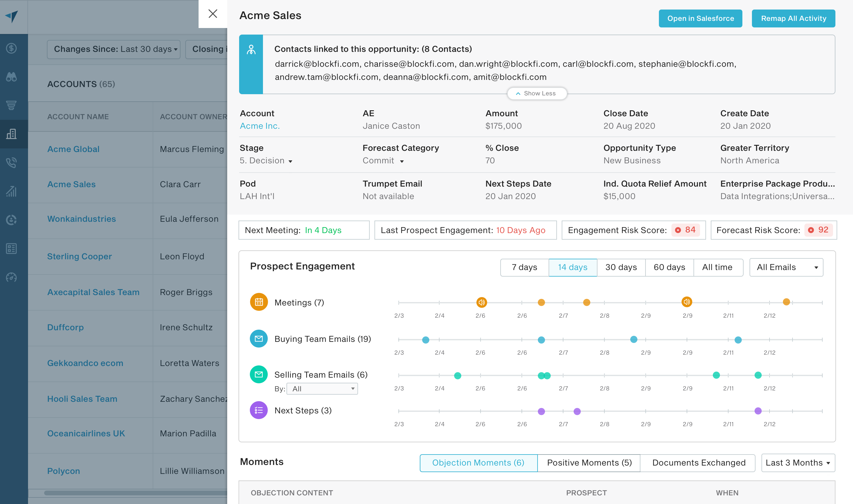Open the Gekkoandco ecom account
The height and width of the screenshot is (504, 853).
coord(85,363)
